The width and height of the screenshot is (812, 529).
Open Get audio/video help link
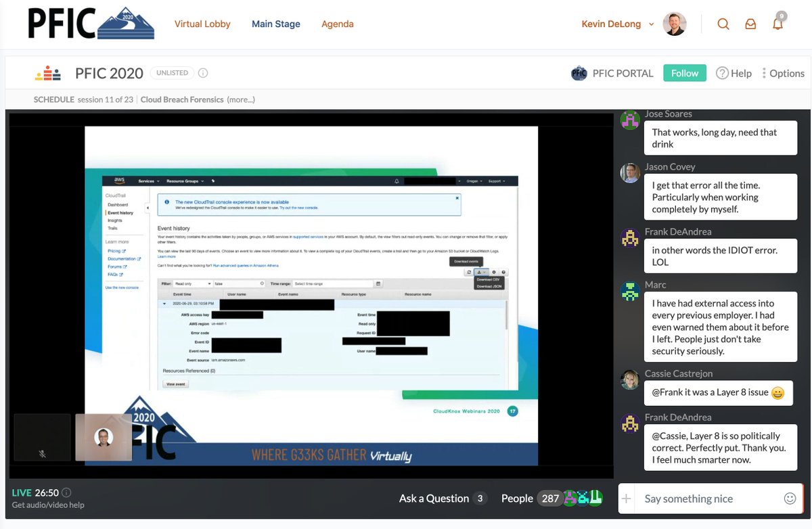[x=48, y=505]
